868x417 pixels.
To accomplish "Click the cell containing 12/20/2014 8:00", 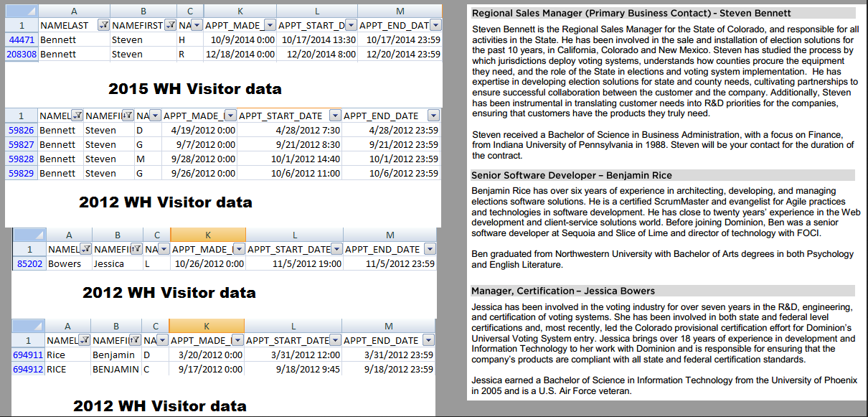I will pyautogui.click(x=317, y=54).
